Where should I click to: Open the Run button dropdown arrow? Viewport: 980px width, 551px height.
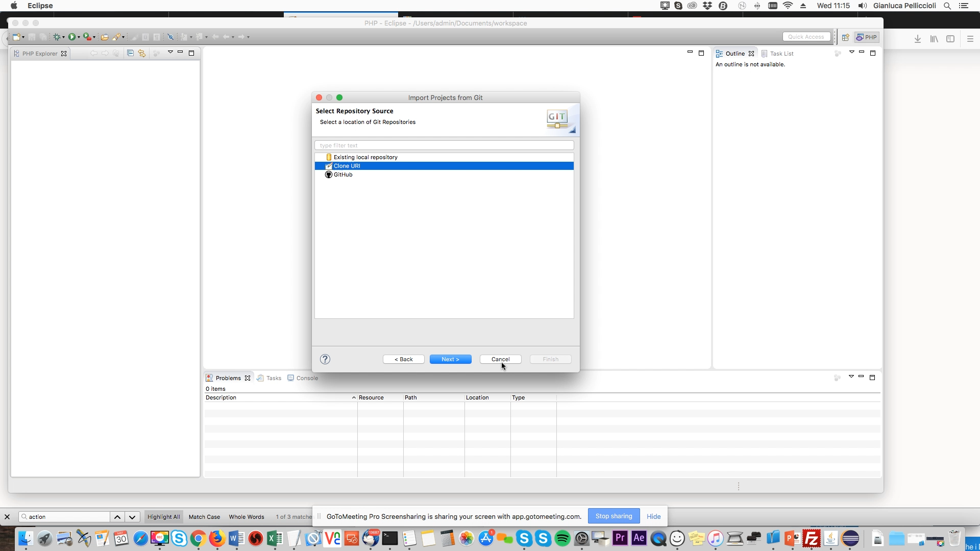pos(79,37)
